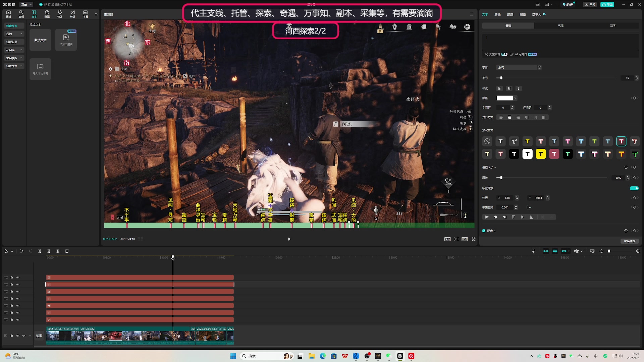Click the split clip tool in timeline toolbar
The height and width of the screenshot is (362, 644).
pos(40,251)
